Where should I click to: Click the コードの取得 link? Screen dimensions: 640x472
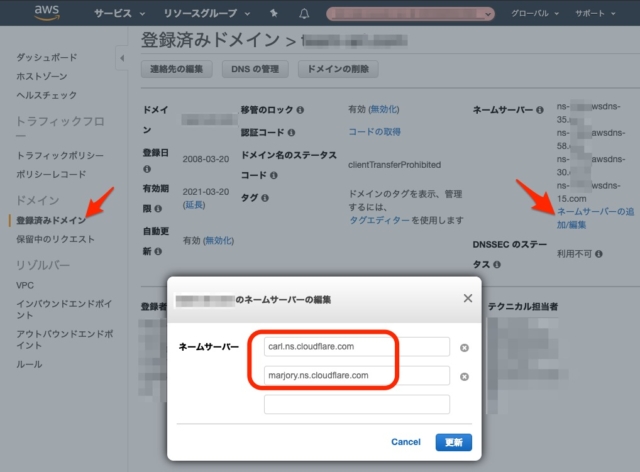374,132
